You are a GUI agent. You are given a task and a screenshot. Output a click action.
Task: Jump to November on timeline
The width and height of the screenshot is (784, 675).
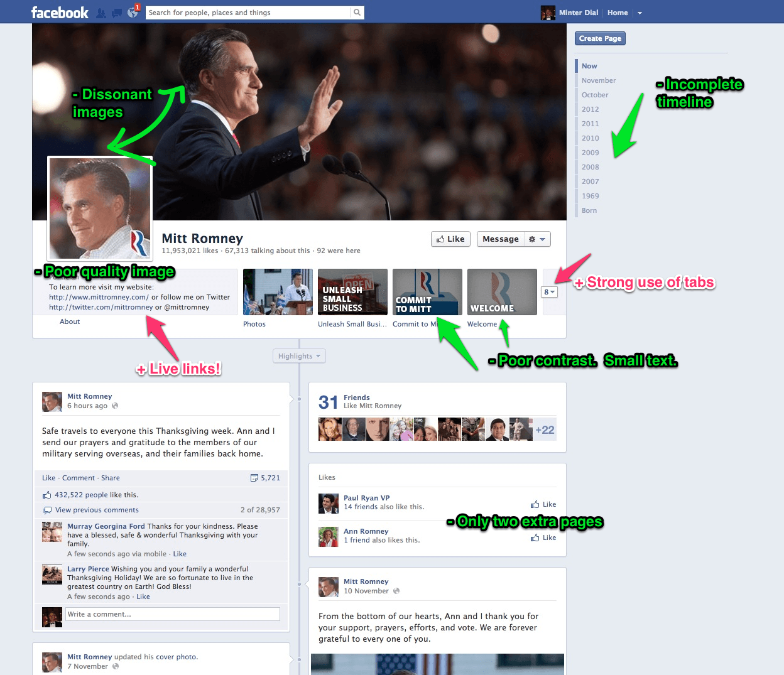(x=599, y=80)
